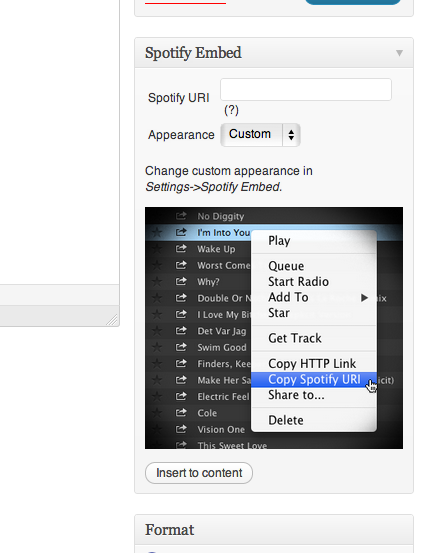
Task: Click share icon beside No Diggity
Action: coord(181,215)
